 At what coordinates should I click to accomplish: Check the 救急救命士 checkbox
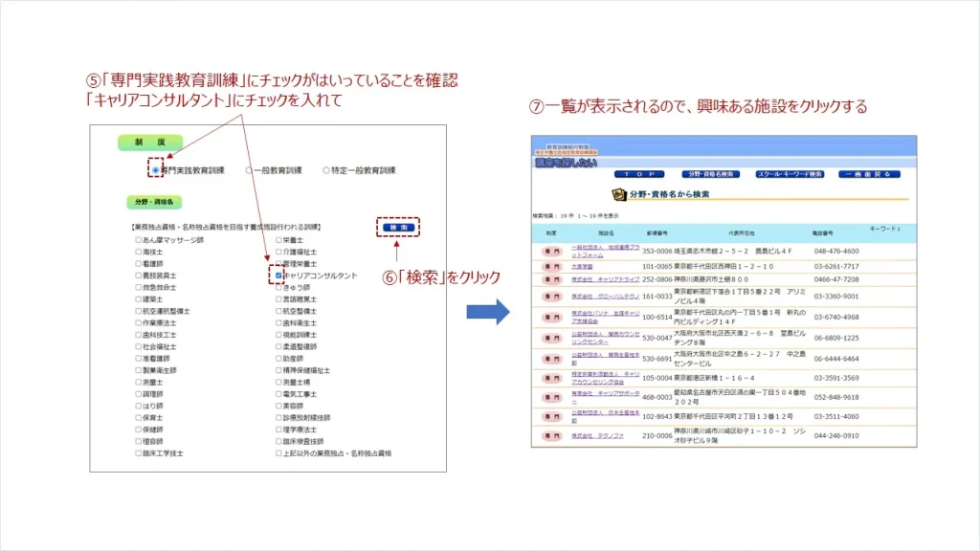pyautogui.click(x=138, y=287)
